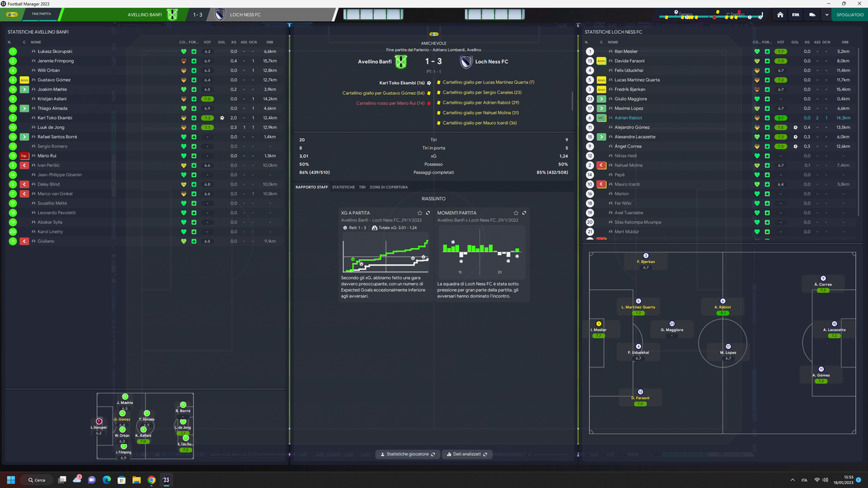Click the red card icon beside Mário Rui

click(24, 156)
